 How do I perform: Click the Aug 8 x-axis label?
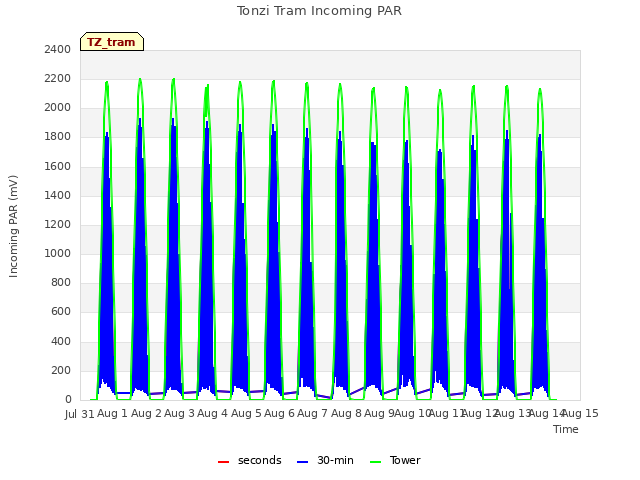[346, 413]
